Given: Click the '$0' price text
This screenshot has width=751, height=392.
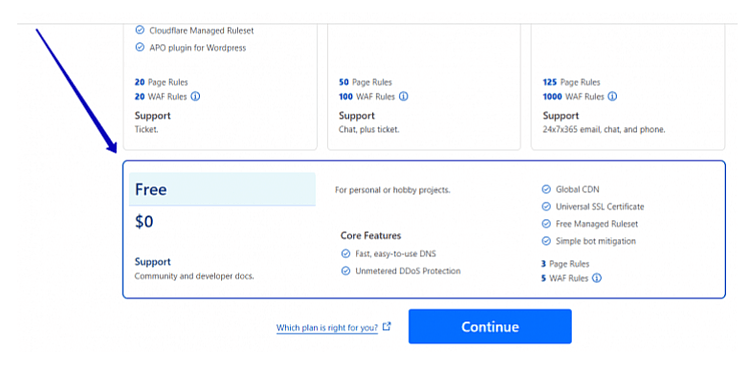Looking at the screenshot, I should 144,221.
